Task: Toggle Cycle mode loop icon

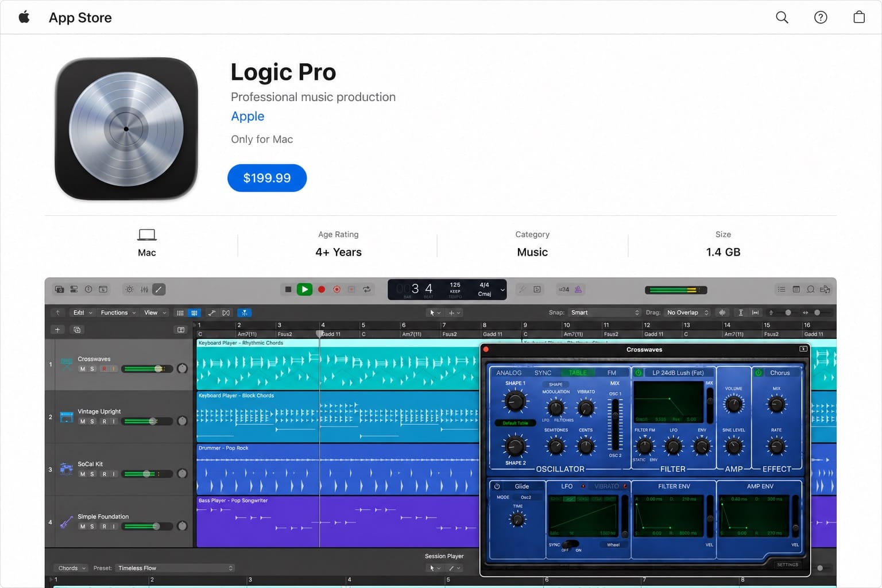Action: (x=367, y=289)
